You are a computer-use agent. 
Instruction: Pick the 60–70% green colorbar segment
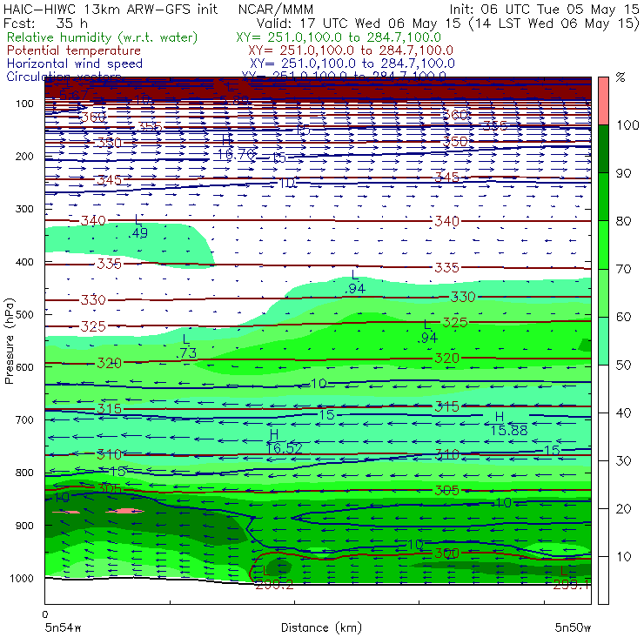click(603, 292)
